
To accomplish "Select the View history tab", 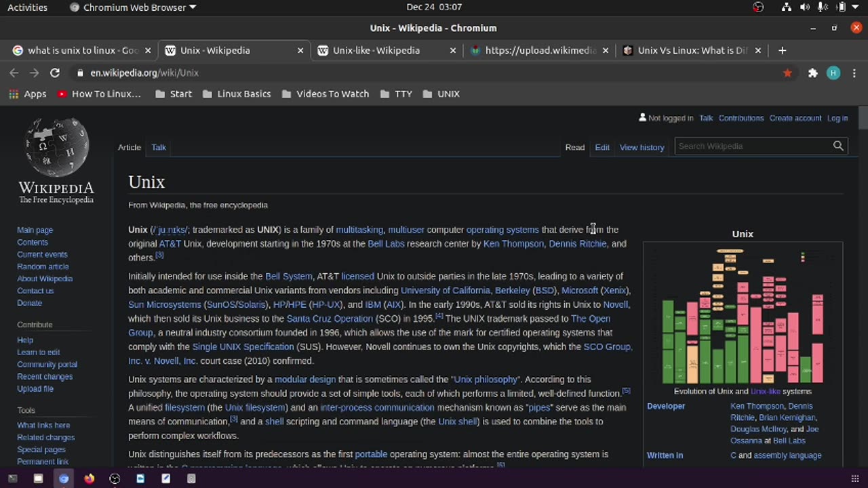I will [x=642, y=147].
